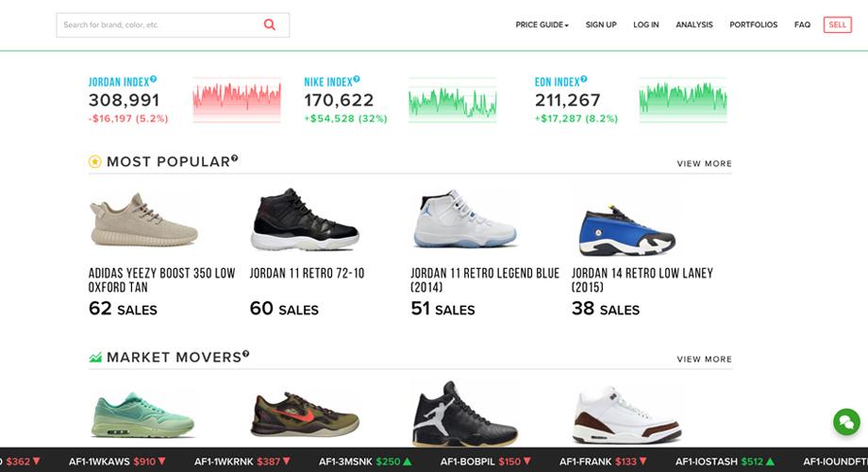
Task: Click the search for brand input field
Action: [173, 25]
